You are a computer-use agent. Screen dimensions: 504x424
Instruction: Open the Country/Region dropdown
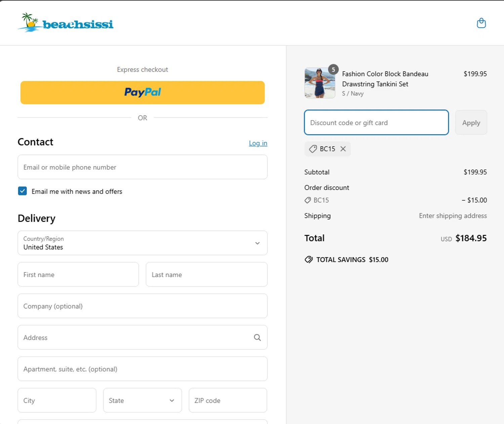tap(142, 243)
